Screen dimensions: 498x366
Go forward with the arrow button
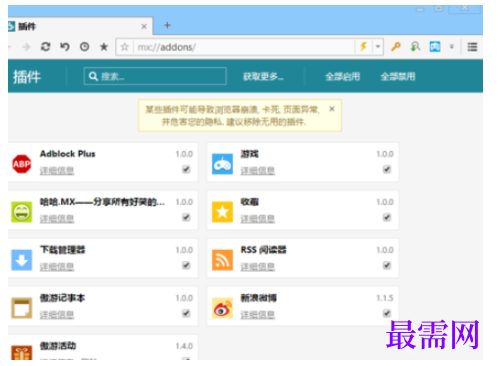[x=26, y=47]
